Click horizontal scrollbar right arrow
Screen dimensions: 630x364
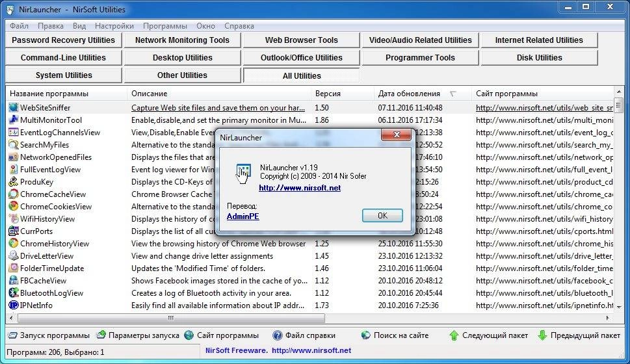[x=608, y=318]
